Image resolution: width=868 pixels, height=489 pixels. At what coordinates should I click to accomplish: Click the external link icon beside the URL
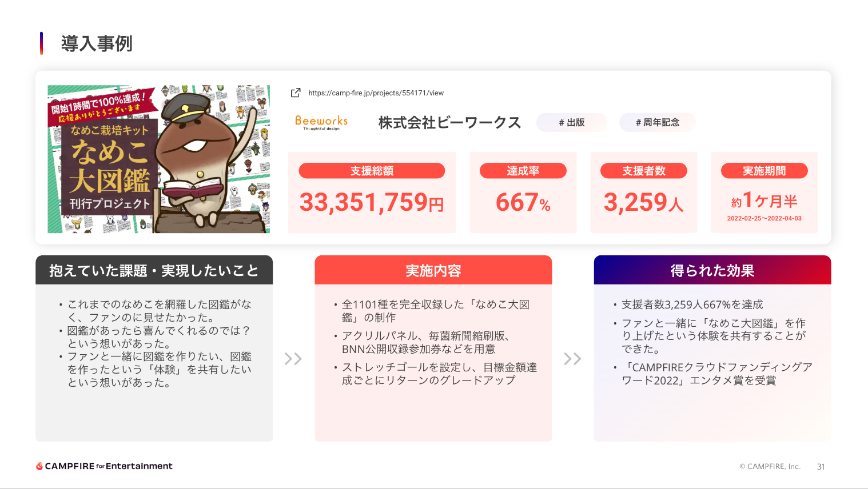(296, 93)
